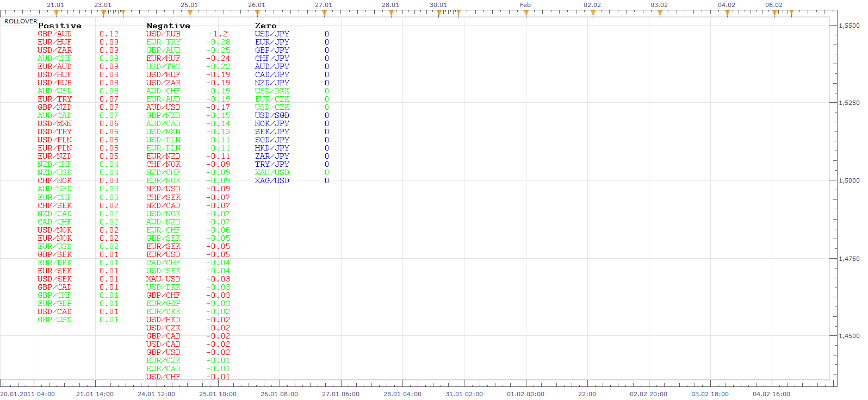Select AUD/USD in the Negative column
The width and height of the screenshot is (868, 400).
click(163, 107)
